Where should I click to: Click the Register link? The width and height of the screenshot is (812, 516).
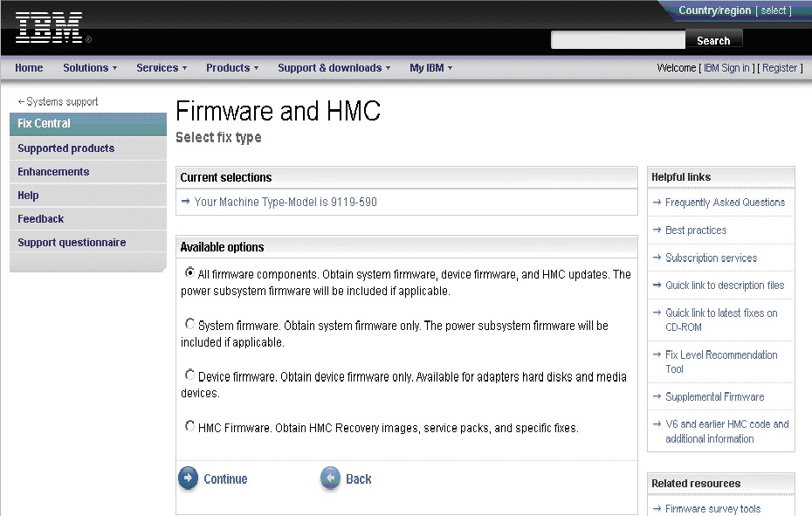pos(780,68)
